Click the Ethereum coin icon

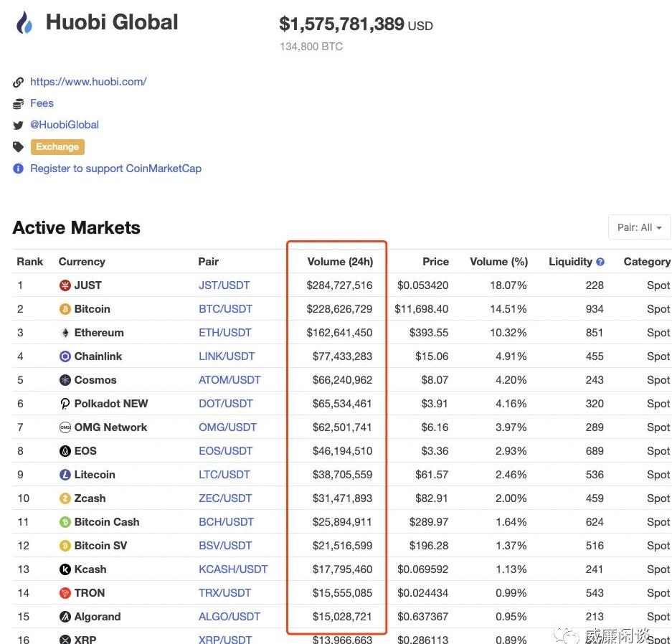pyautogui.click(x=65, y=333)
